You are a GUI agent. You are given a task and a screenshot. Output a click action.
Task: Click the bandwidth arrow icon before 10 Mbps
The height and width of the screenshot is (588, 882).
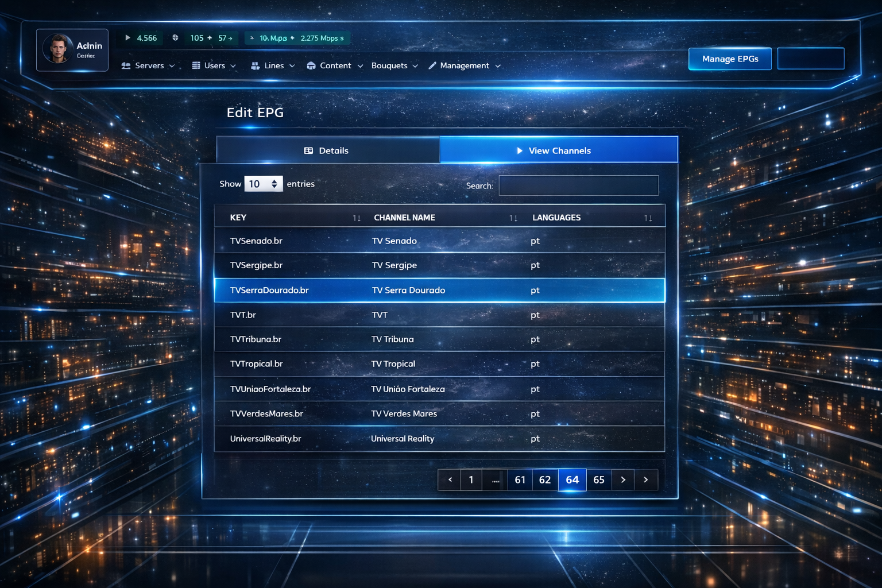click(252, 38)
